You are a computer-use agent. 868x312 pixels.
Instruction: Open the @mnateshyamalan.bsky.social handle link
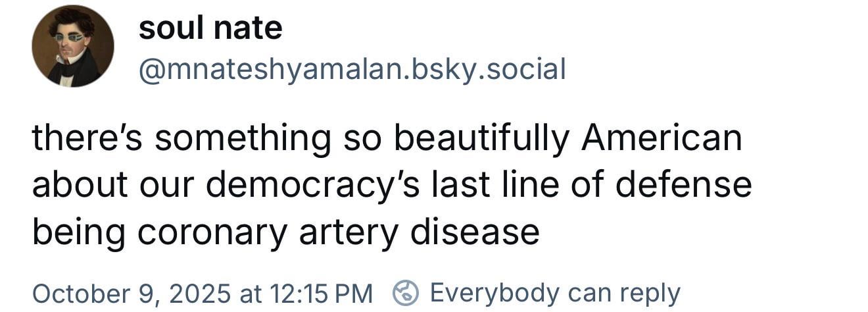[352, 68]
